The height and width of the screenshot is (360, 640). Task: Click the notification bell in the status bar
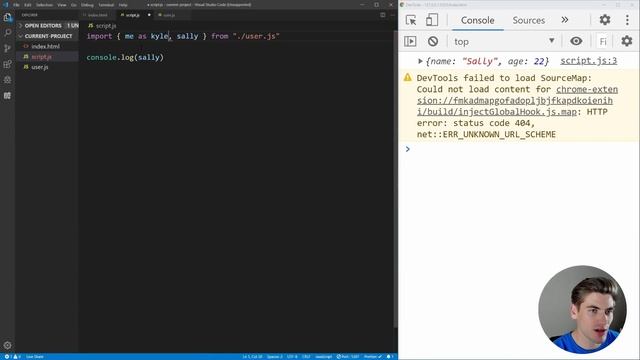(x=389, y=357)
